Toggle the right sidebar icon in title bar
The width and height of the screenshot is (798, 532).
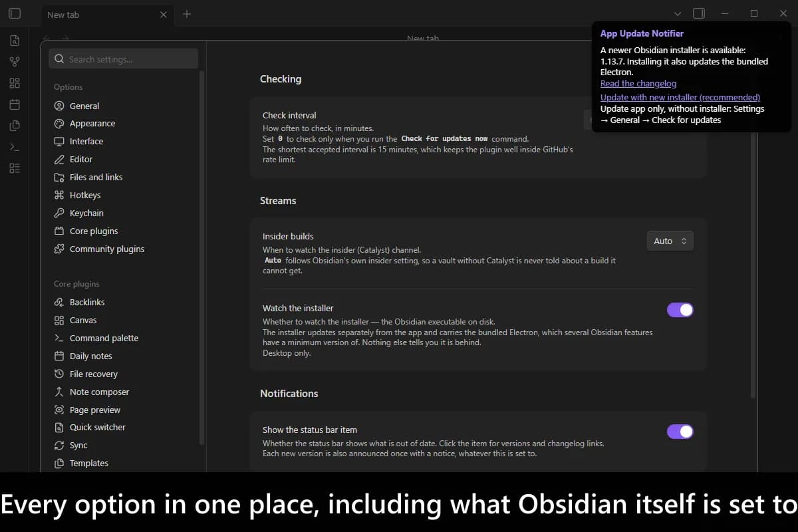(699, 13)
